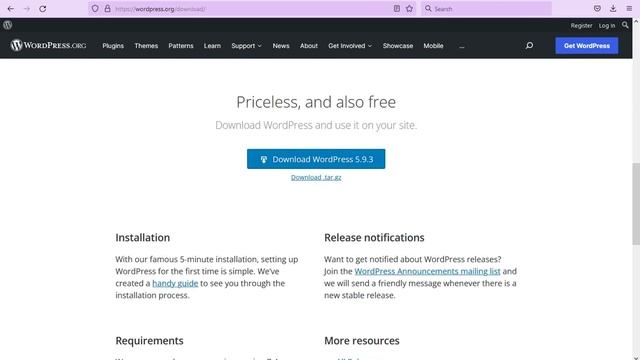Open the News menu item
Viewport: 640px width, 360px height.
[x=281, y=46]
